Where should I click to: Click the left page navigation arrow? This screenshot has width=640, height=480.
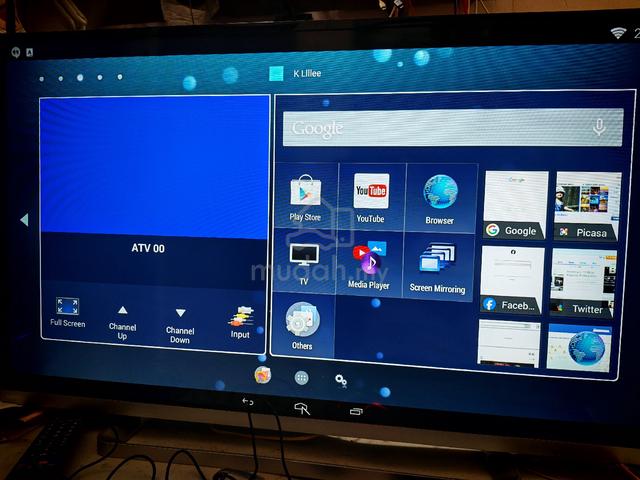tap(24, 220)
